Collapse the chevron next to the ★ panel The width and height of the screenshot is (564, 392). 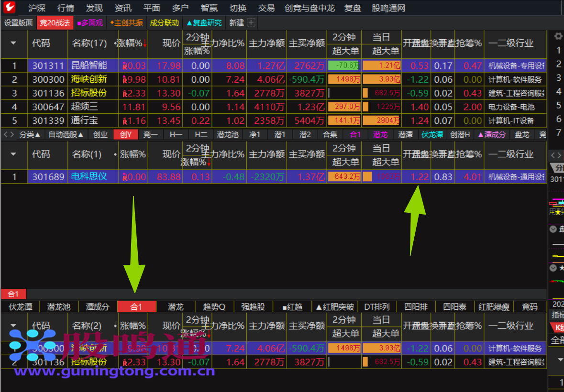[553, 268]
